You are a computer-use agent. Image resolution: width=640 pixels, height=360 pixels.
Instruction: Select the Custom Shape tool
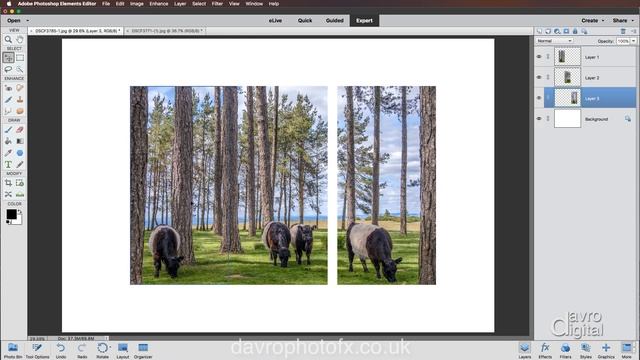[x=20, y=153]
